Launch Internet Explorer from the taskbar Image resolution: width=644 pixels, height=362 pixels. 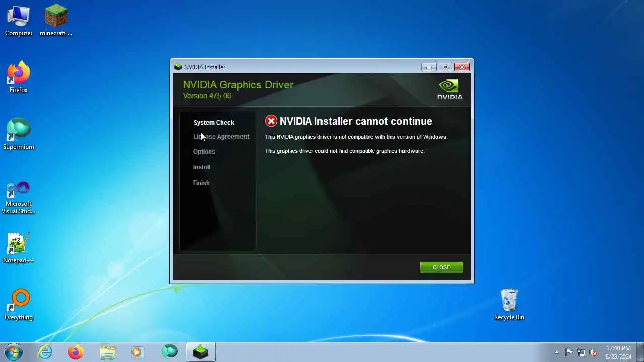[x=45, y=352]
